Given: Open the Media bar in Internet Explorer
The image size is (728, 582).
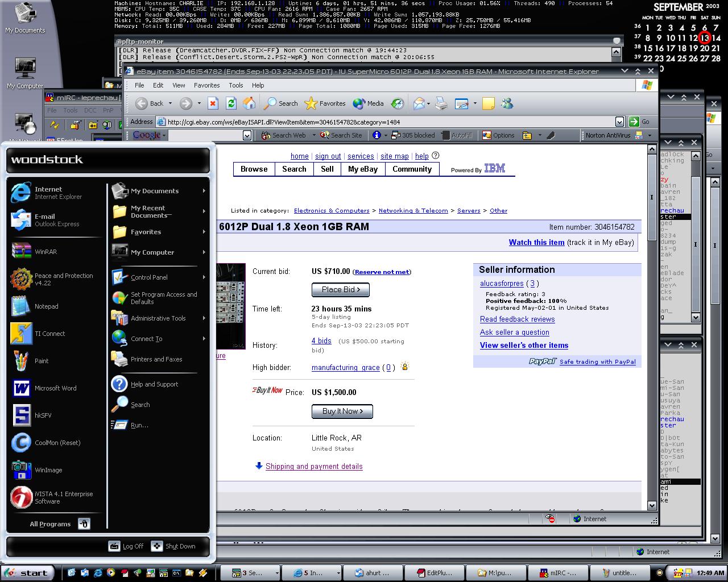Looking at the screenshot, I should click(x=369, y=103).
